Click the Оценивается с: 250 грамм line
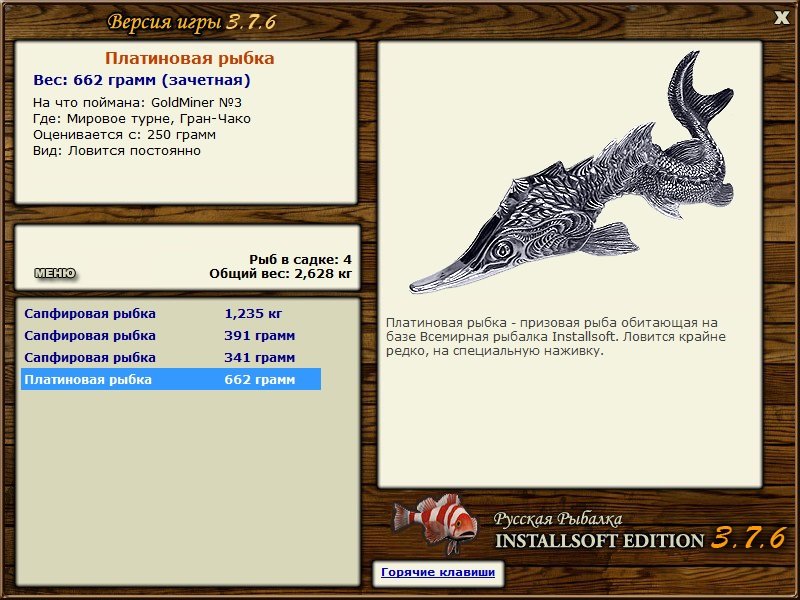The height and width of the screenshot is (600, 800). pyautogui.click(x=124, y=135)
